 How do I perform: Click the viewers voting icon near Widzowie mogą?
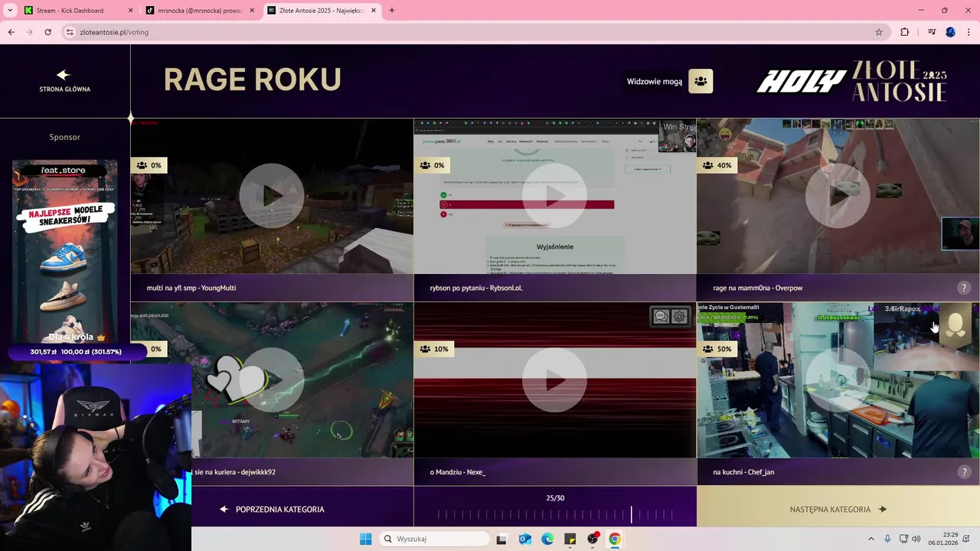(701, 81)
